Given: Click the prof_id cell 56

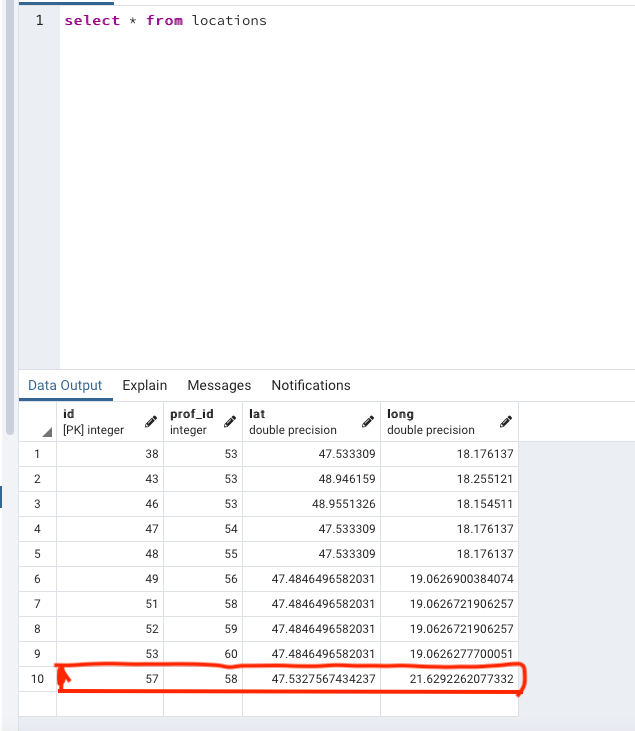Looking at the screenshot, I should (203, 579).
